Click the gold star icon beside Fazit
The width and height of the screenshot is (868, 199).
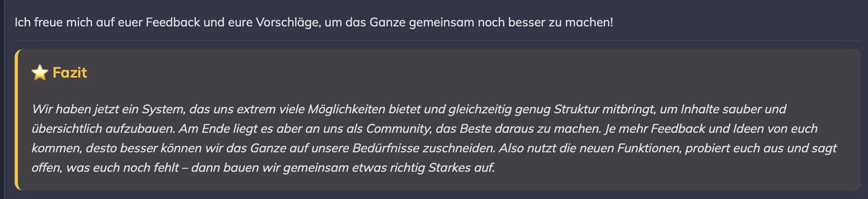(40, 73)
